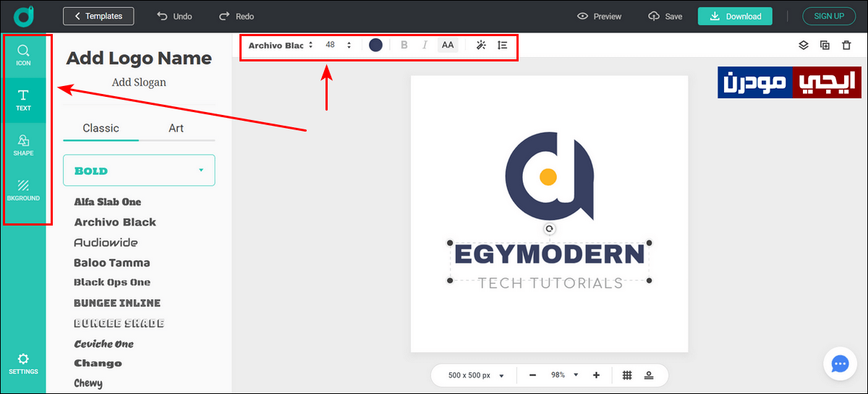Zoom out with the minus button
The image size is (868, 394).
point(532,375)
